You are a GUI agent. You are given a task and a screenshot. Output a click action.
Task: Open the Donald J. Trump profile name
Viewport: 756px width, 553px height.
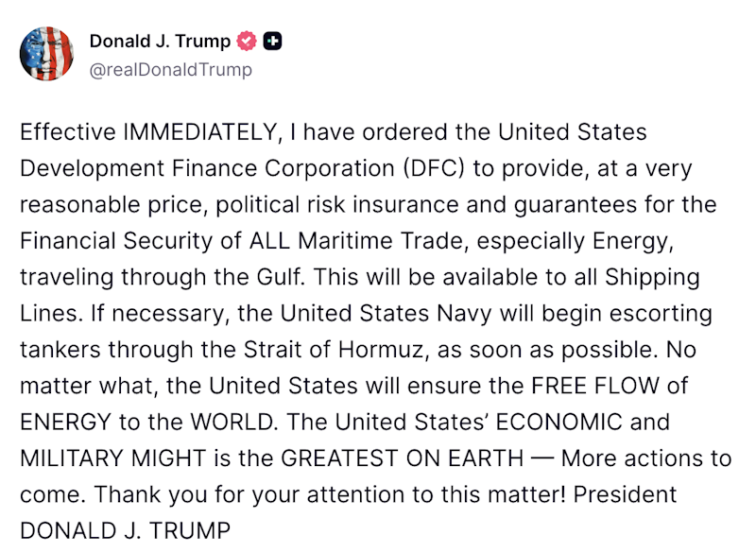163,41
